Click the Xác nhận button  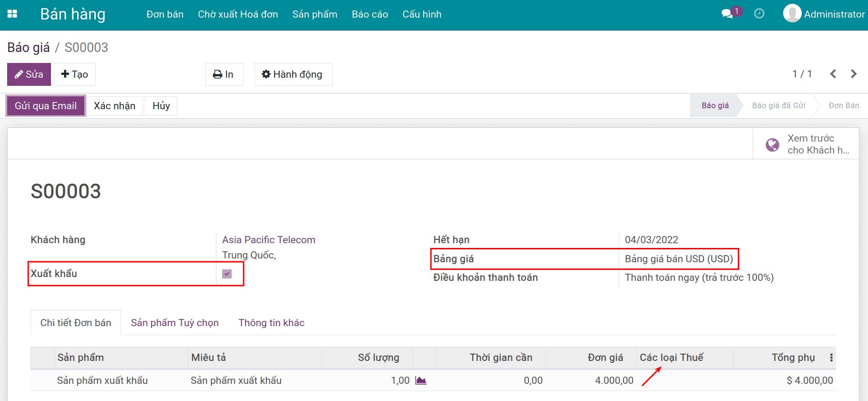click(x=114, y=106)
